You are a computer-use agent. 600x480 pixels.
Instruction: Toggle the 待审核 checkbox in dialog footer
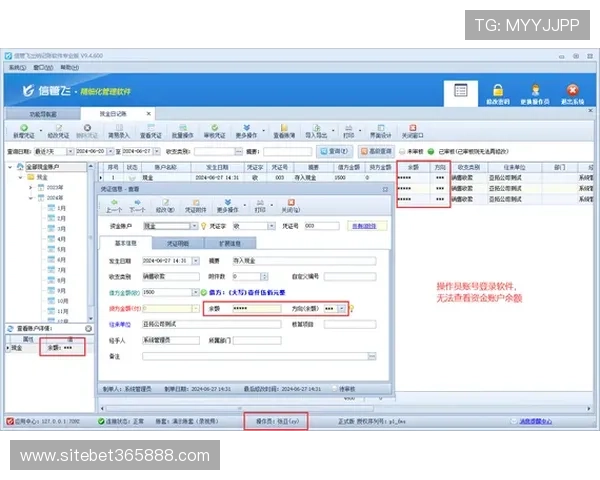(334, 389)
